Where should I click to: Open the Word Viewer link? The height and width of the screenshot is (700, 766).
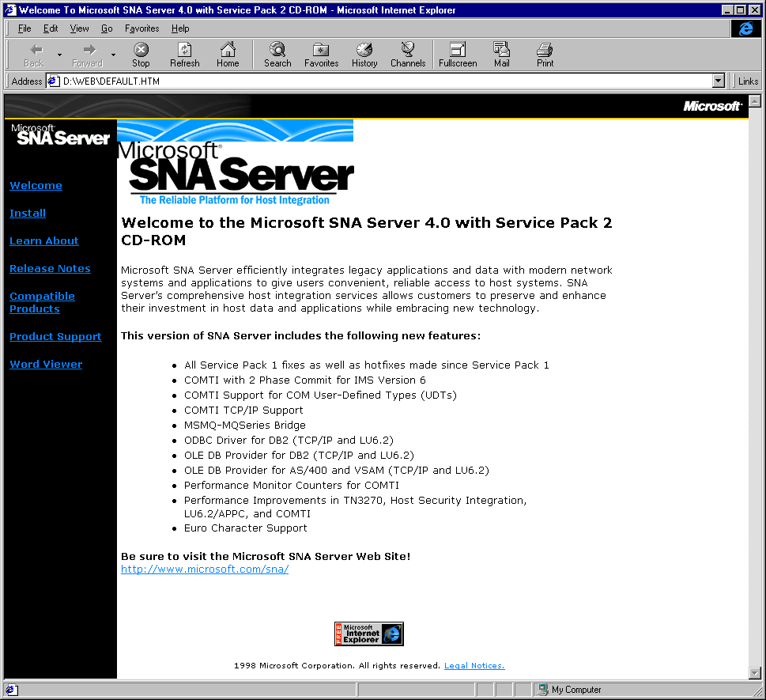point(46,364)
